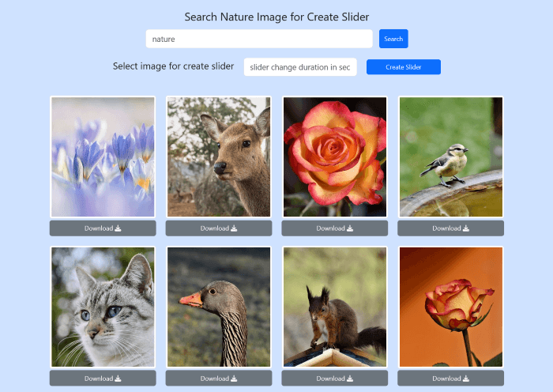Click the download icon under the goose image
This screenshot has width=553, height=392.
pyautogui.click(x=234, y=379)
